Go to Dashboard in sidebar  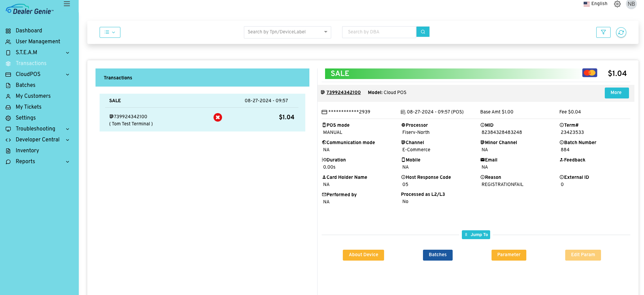29,31
